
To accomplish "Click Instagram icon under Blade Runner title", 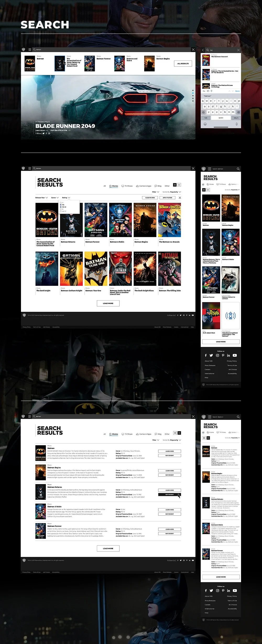I will coord(49,133).
